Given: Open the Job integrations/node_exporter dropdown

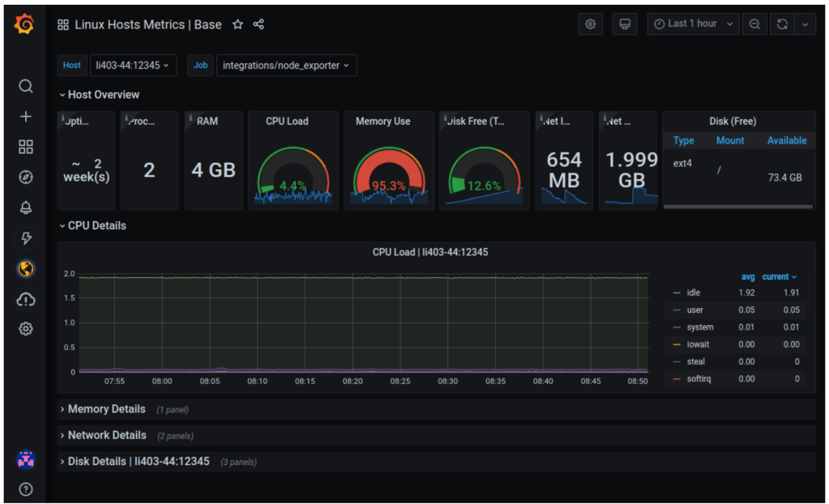Looking at the screenshot, I should (286, 66).
